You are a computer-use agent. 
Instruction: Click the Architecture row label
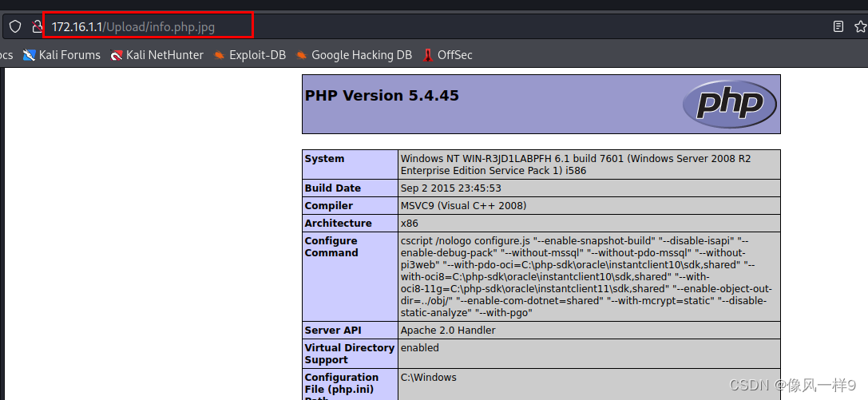(339, 224)
